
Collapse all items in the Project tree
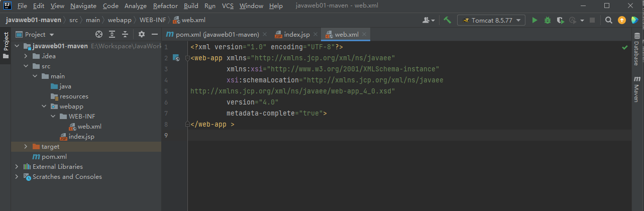tap(125, 34)
